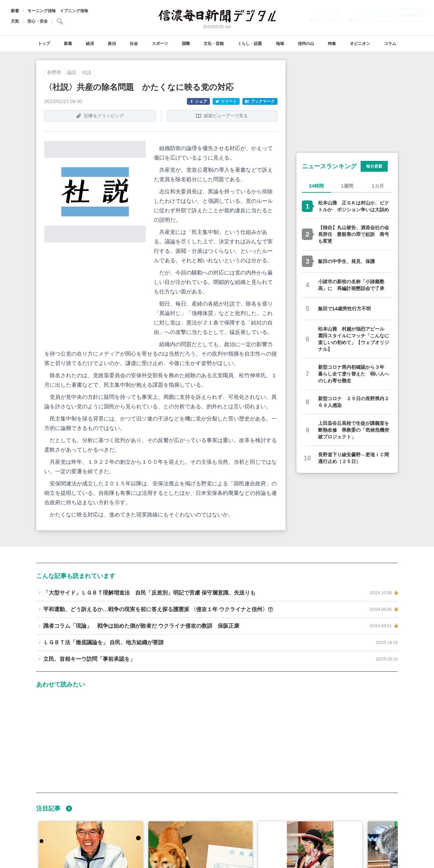Image resolution: width=434 pixels, height=868 pixels.
Task: Click lock icon beside 02/24 09:51
Action: click(396, 626)
